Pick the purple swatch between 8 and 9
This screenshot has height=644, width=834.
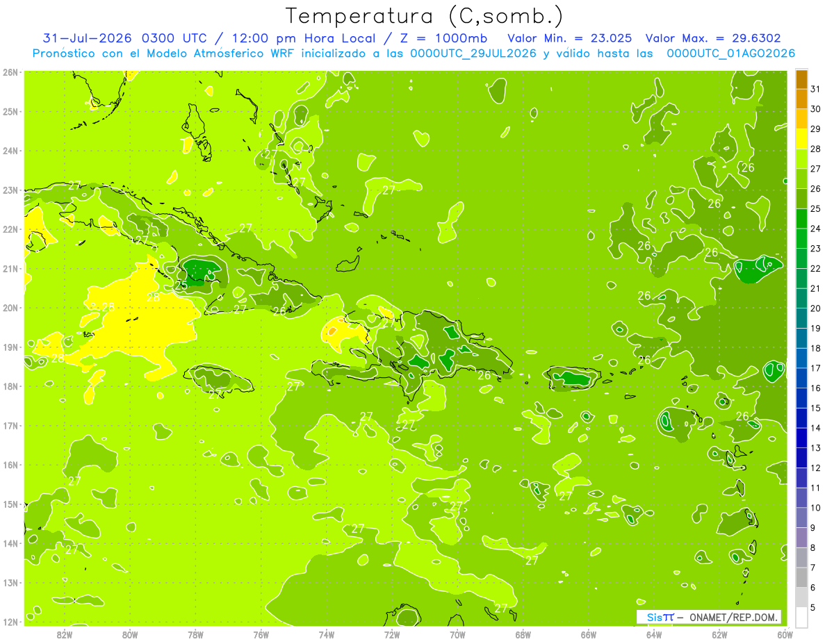point(801,537)
